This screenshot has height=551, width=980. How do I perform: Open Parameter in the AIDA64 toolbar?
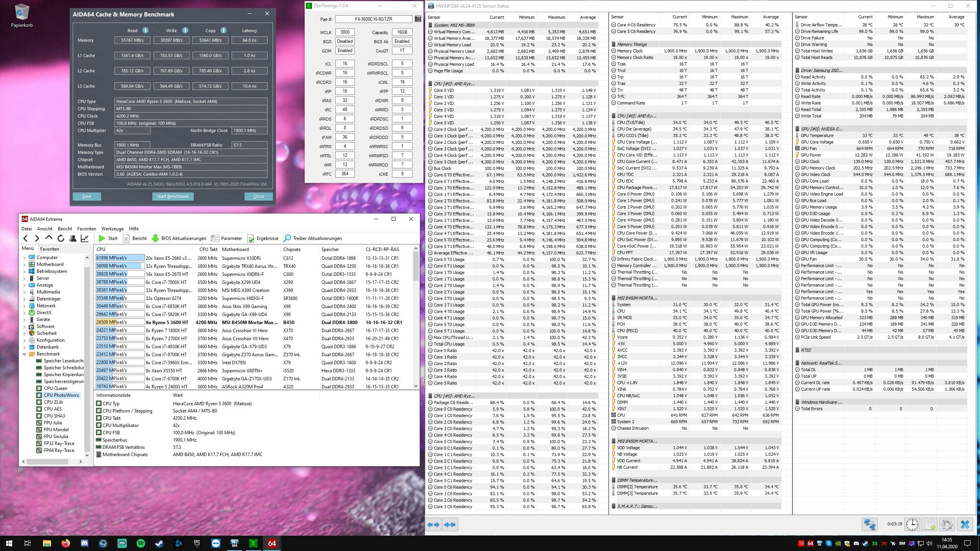(x=226, y=238)
